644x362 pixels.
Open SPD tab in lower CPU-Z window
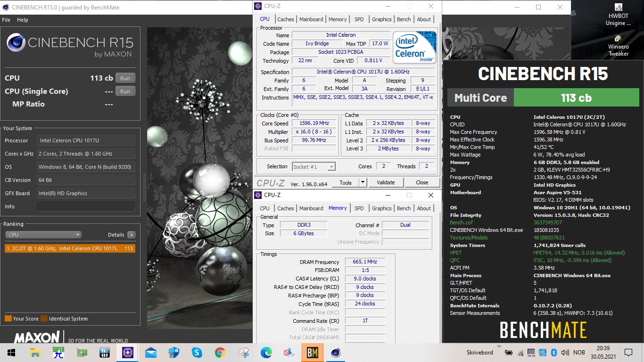pos(359,208)
